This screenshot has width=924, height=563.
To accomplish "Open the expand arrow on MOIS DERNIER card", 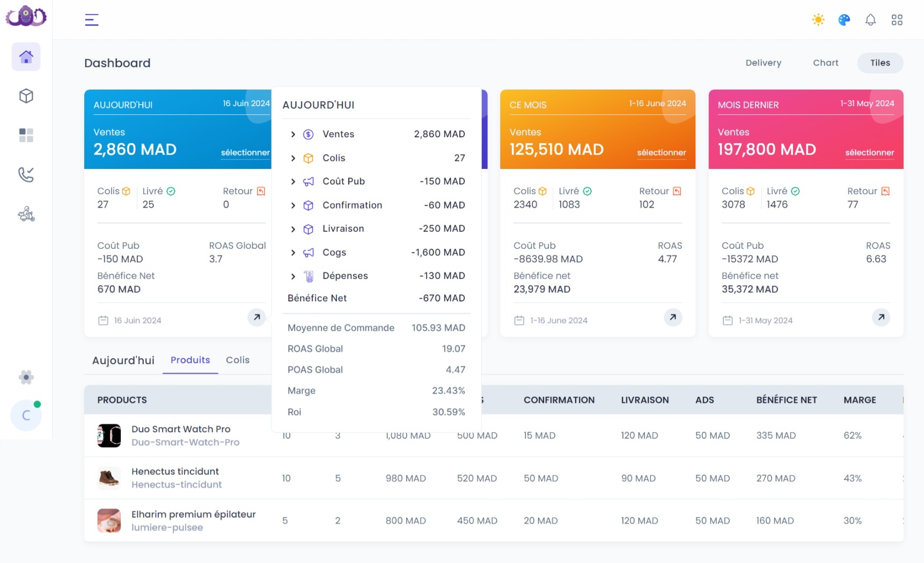I will tap(881, 317).
